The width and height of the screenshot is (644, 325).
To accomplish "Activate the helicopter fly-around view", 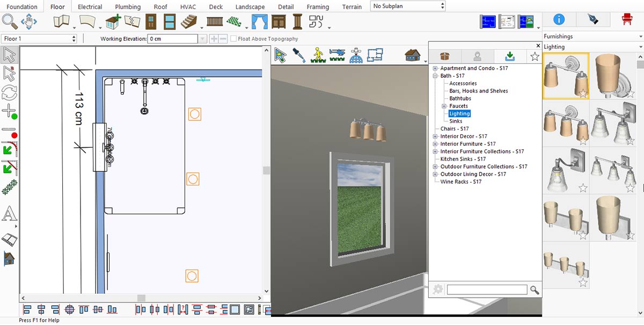I will tap(337, 55).
